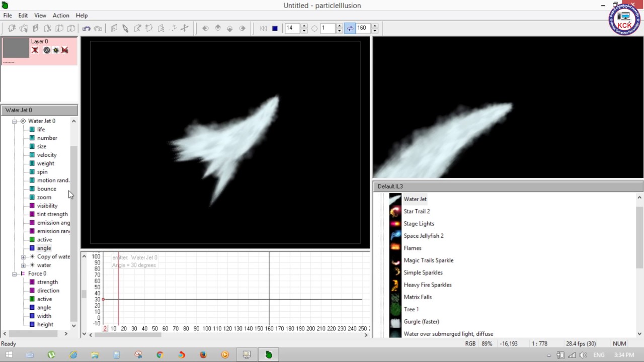The height and width of the screenshot is (362, 644).
Task: Click the Water Jet thumbnail in library
Action: coord(395,199)
